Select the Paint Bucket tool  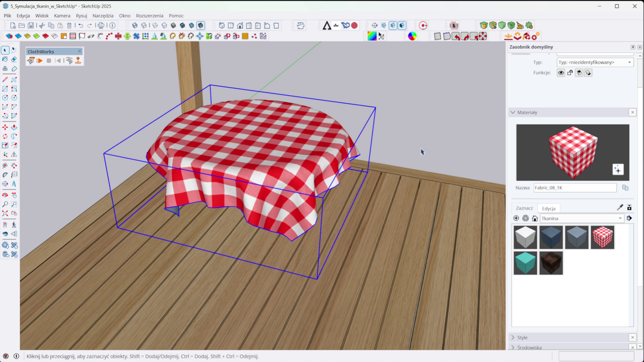pos(5,59)
